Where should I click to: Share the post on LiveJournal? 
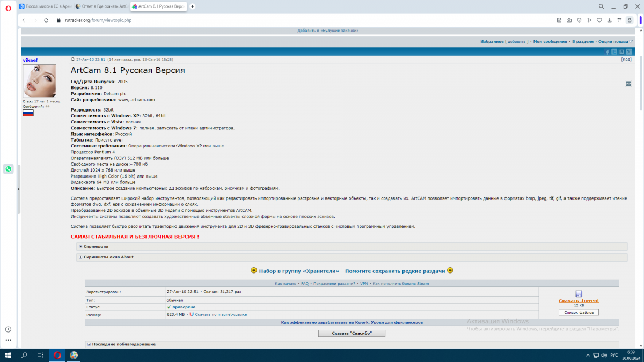click(628, 51)
